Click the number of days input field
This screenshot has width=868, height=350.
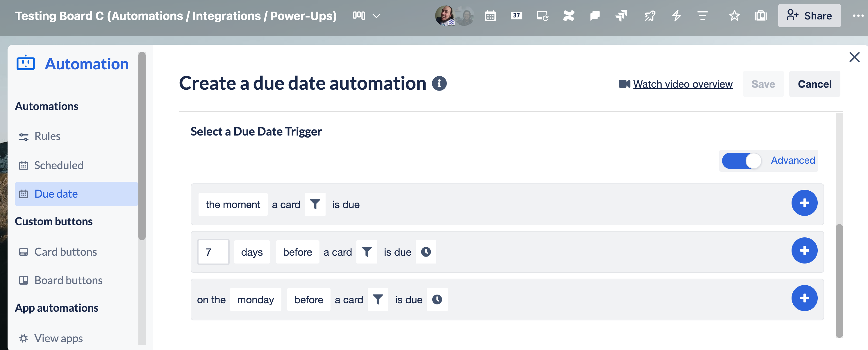[x=213, y=252]
